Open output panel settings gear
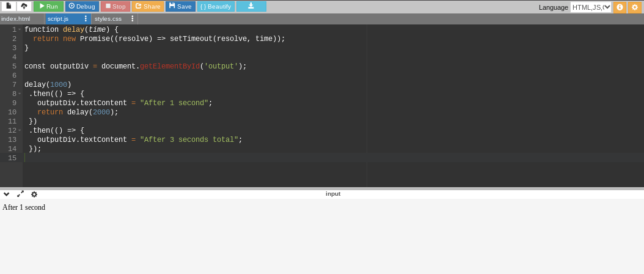Screen dimensions: 644x274 click(34, 194)
